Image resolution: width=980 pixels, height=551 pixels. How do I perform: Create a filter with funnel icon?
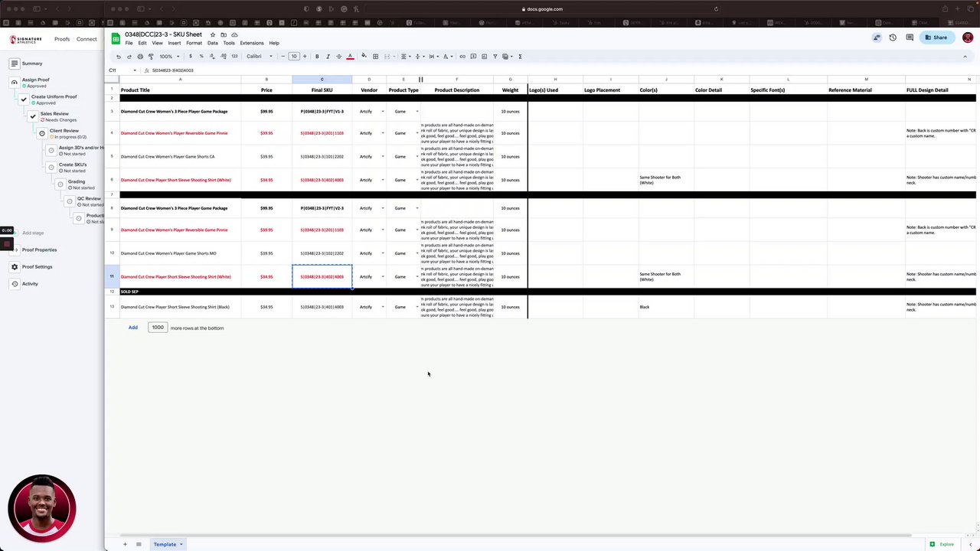[495, 56]
